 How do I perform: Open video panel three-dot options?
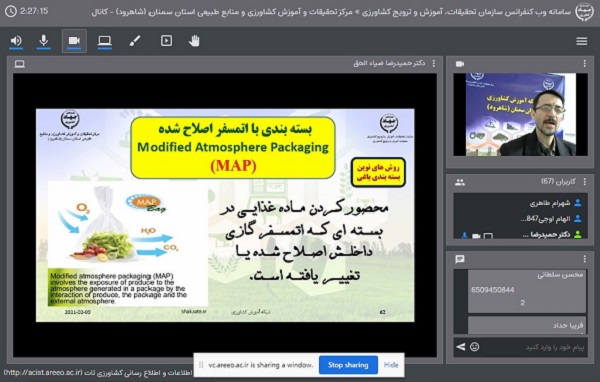pos(585,64)
